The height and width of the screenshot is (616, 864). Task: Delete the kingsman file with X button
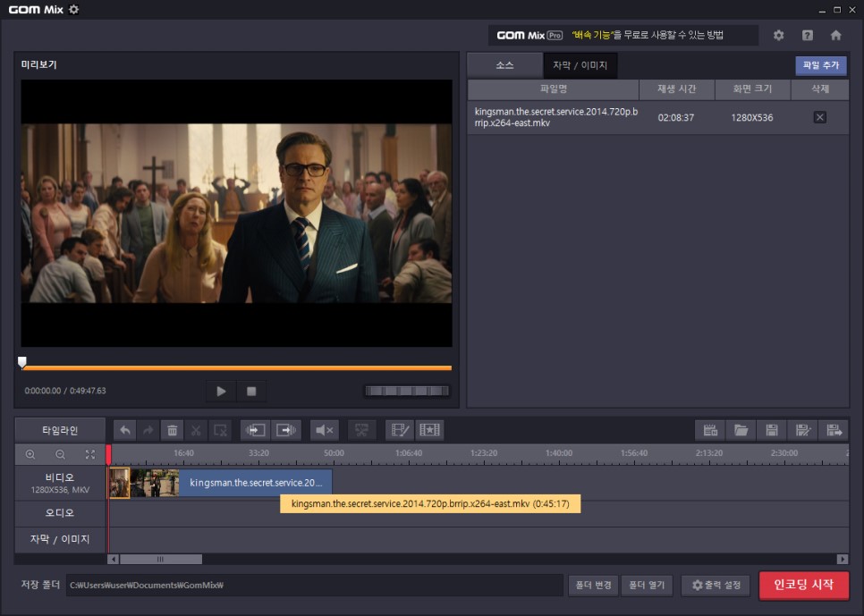pos(820,117)
